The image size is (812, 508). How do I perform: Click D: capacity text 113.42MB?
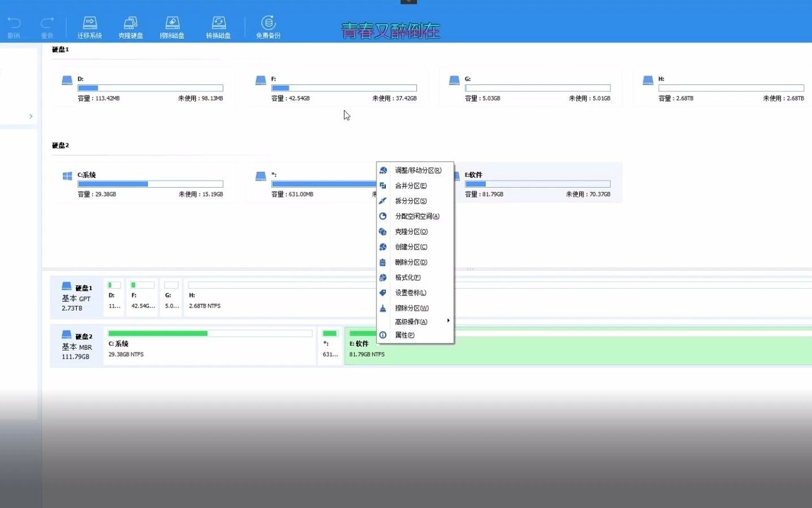[99, 98]
